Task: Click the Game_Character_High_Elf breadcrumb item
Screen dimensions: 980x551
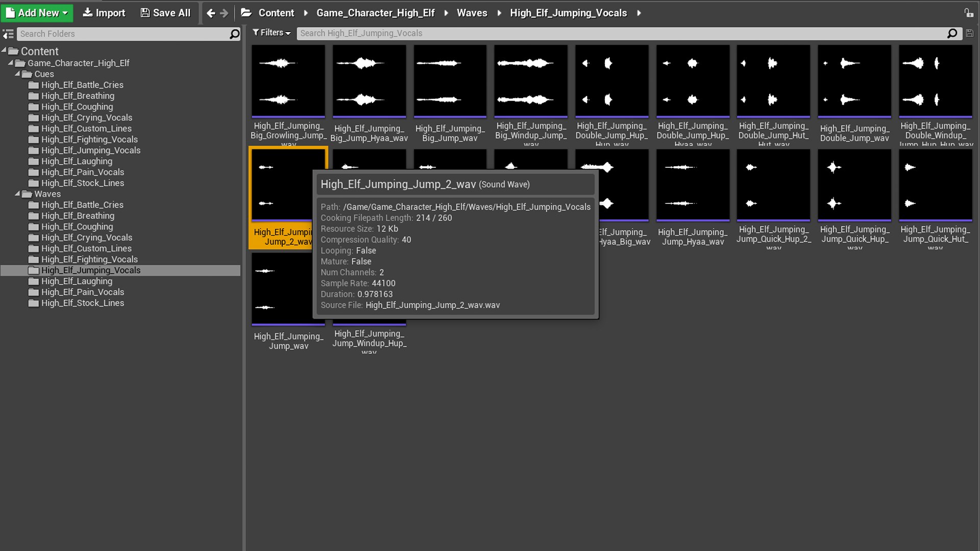Action: pyautogui.click(x=375, y=13)
